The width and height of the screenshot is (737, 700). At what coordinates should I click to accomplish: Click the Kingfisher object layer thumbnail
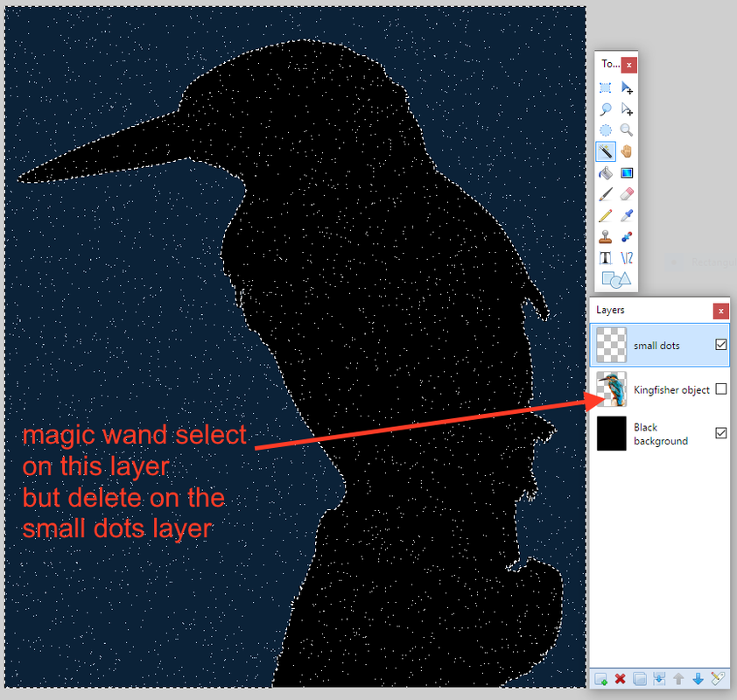(x=612, y=389)
